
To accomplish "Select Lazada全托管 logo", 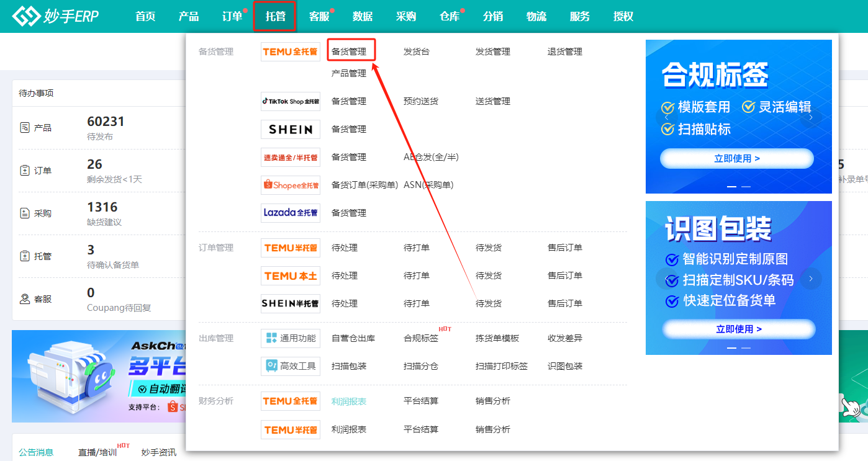I will [x=291, y=213].
